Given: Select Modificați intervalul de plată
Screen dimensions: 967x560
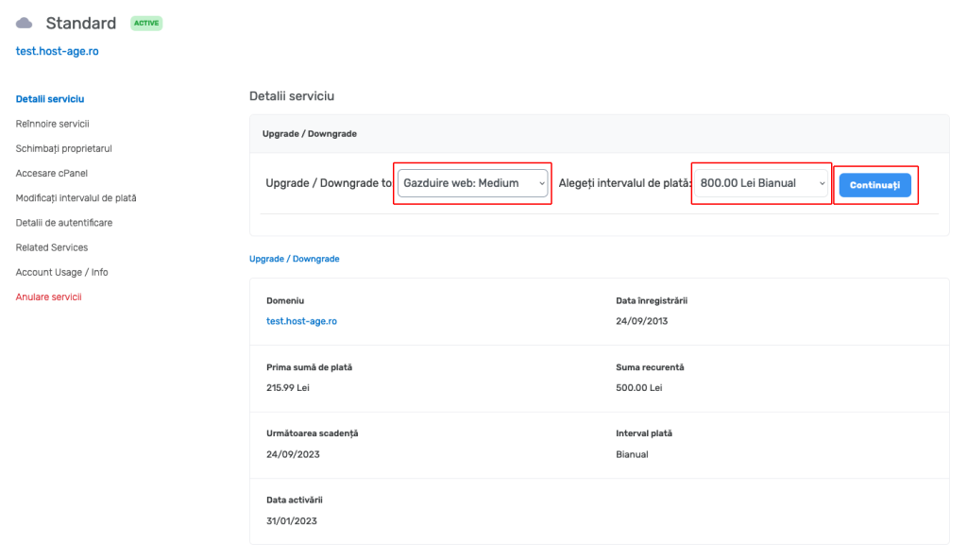Looking at the screenshot, I should [x=77, y=197].
